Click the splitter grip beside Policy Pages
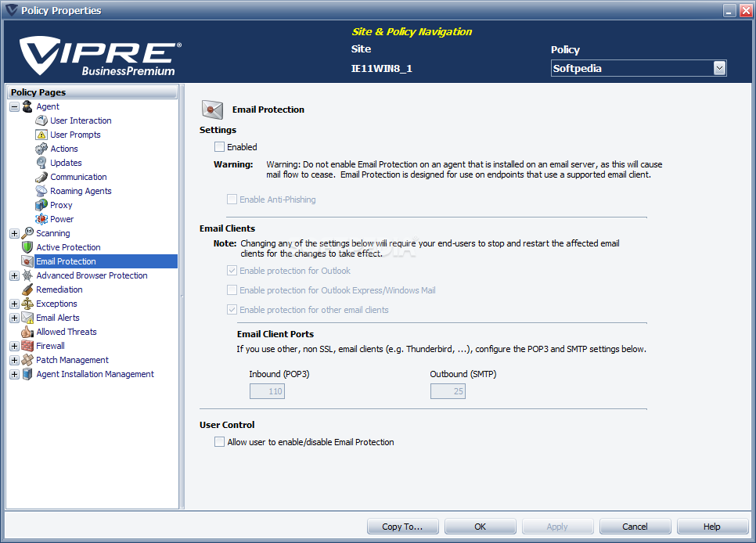756x543 pixels. [182, 297]
